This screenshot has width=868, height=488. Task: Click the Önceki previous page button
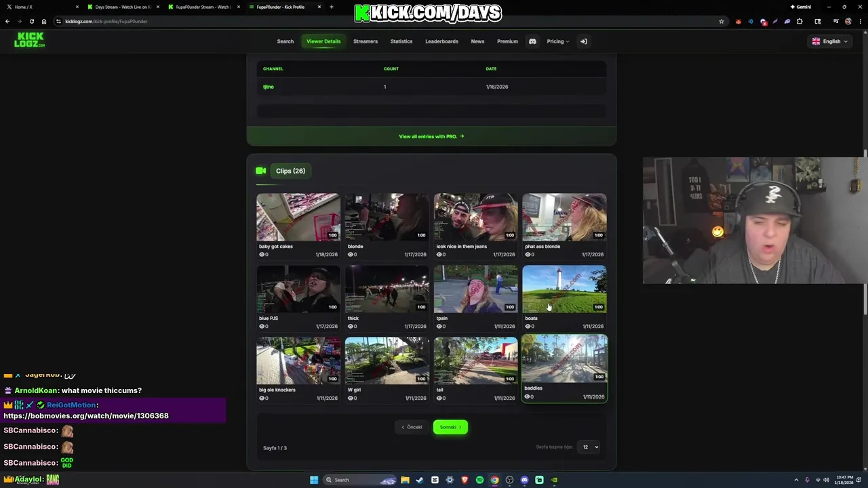click(412, 427)
